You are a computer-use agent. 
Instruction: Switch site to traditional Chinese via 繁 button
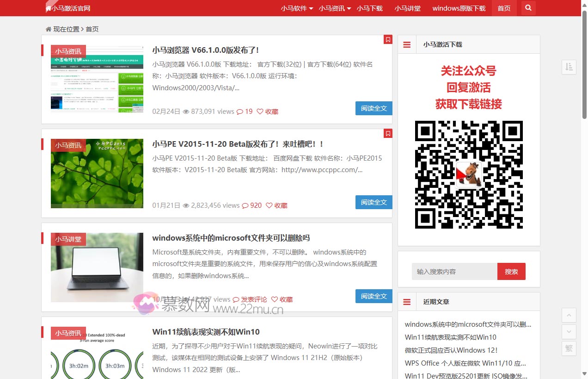[x=569, y=348]
